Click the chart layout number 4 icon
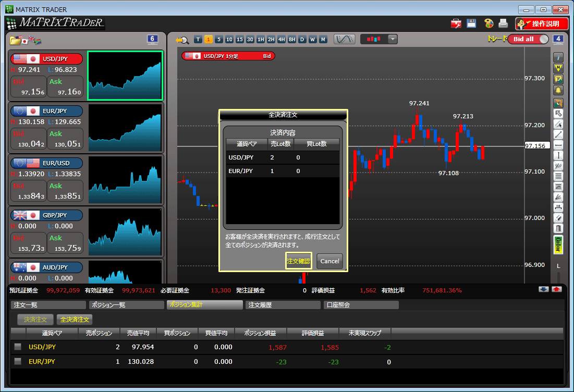This screenshot has width=574, height=392. (558, 39)
